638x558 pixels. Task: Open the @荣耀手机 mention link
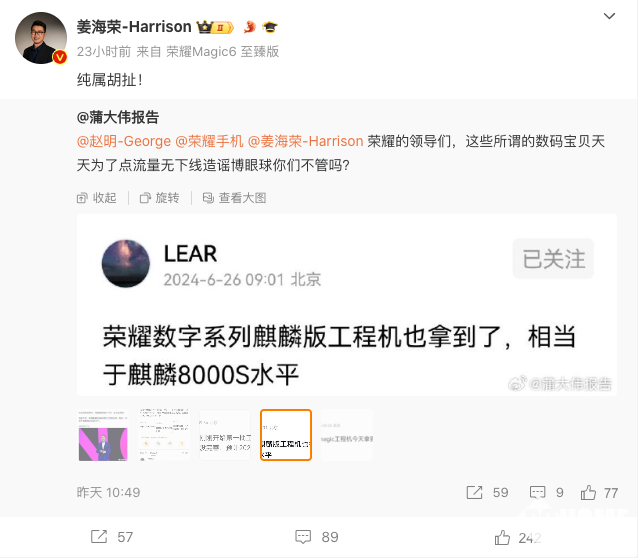tap(209, 141)
